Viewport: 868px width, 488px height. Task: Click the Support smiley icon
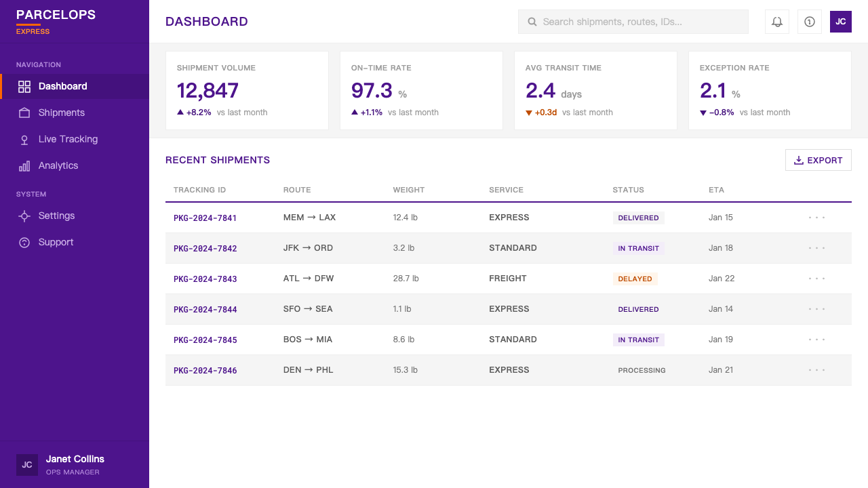tap(24, 243)
